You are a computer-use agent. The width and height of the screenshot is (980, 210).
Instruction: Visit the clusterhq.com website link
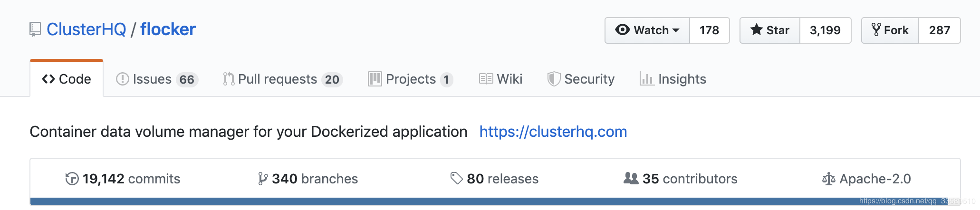pos(553,132)
